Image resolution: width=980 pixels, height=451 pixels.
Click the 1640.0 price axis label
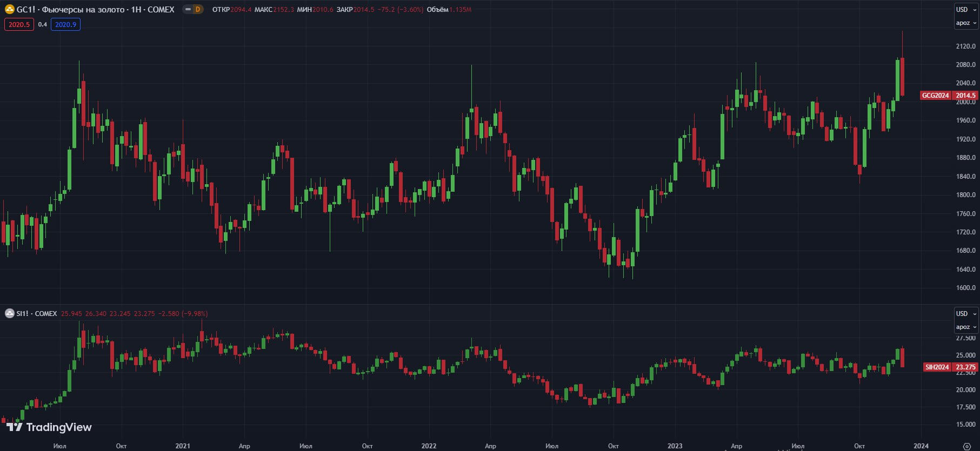(965, 269)
